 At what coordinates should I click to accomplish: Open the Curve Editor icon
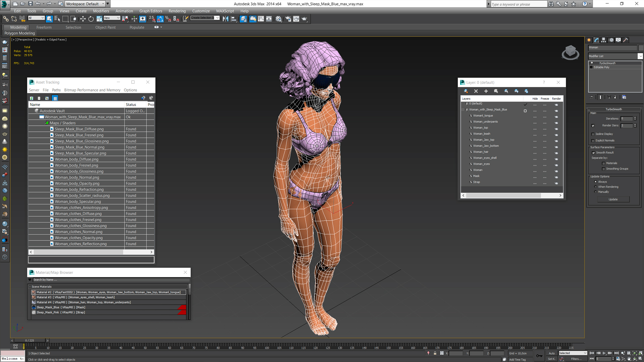[x=261, y=19]
